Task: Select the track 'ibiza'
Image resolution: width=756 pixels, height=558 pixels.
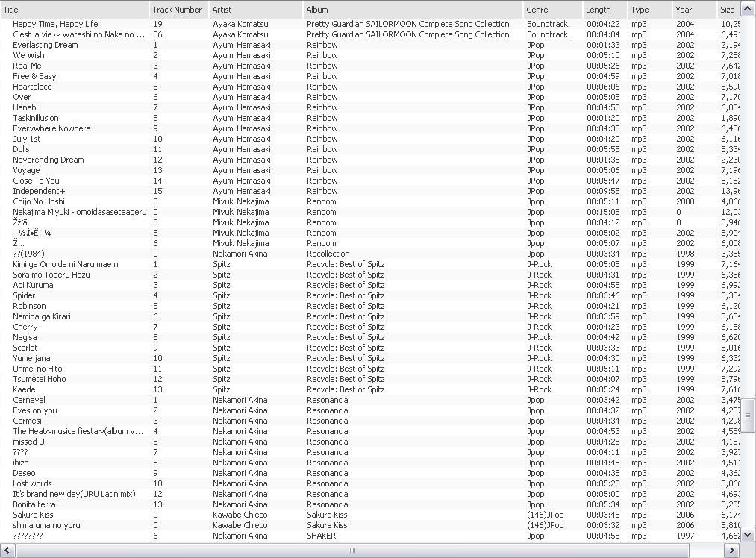Action: pyautogui.click(x=20, y=463)
